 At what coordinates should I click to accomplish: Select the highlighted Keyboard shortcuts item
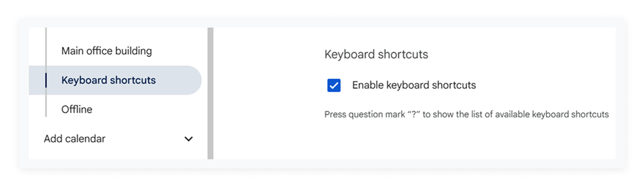108,80
